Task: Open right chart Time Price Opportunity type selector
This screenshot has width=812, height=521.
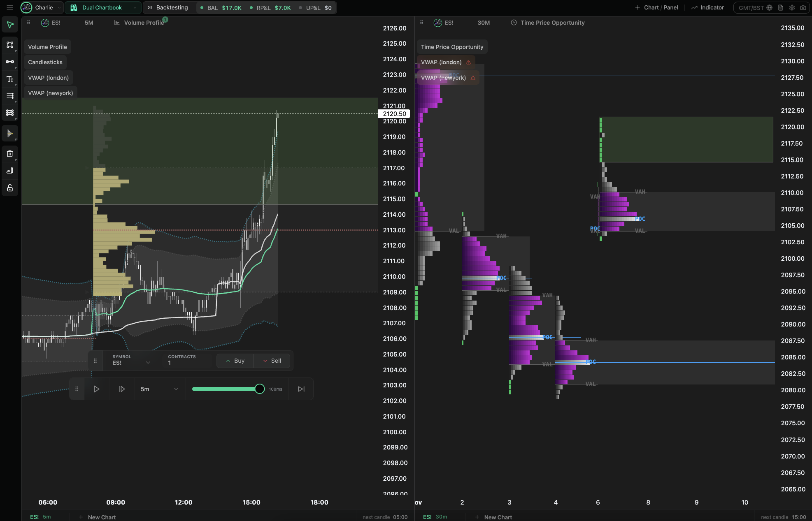Action: click(x=548, y=23)
